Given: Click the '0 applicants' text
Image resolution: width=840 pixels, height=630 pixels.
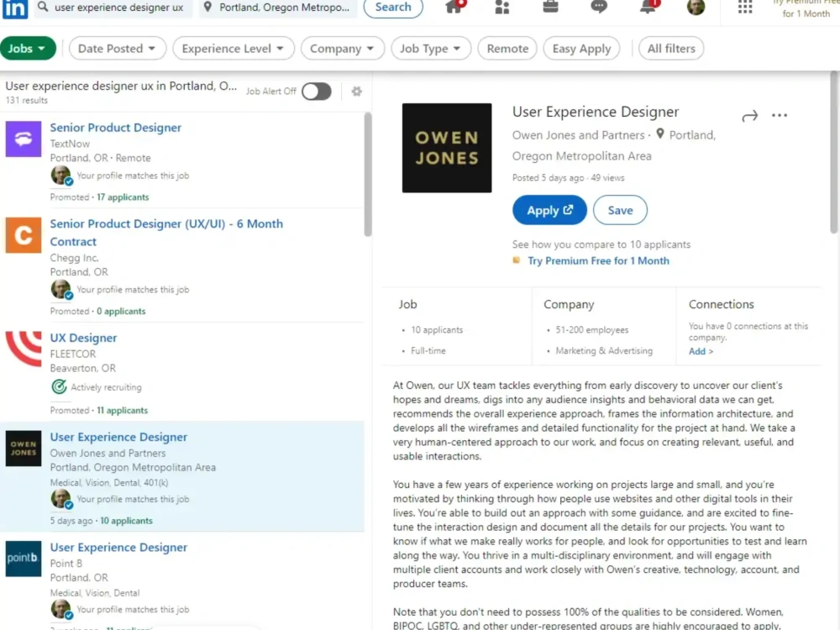Looking at the screenshot, I should pos(121,312).
